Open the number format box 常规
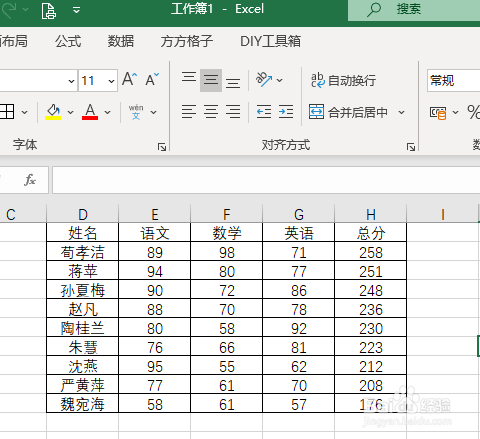This screenshot has height=439, width=480. click(x=453, y=81)
